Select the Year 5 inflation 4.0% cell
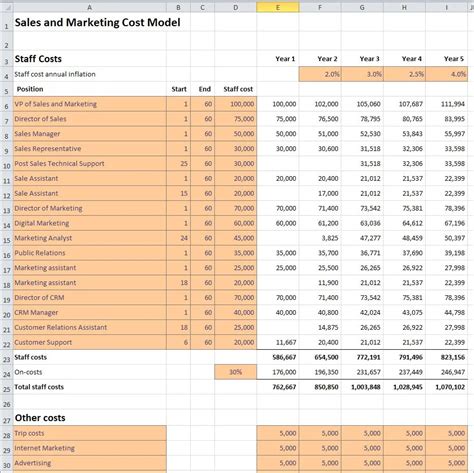The width and height of the screenshot is (474, 473). [447, 74]
